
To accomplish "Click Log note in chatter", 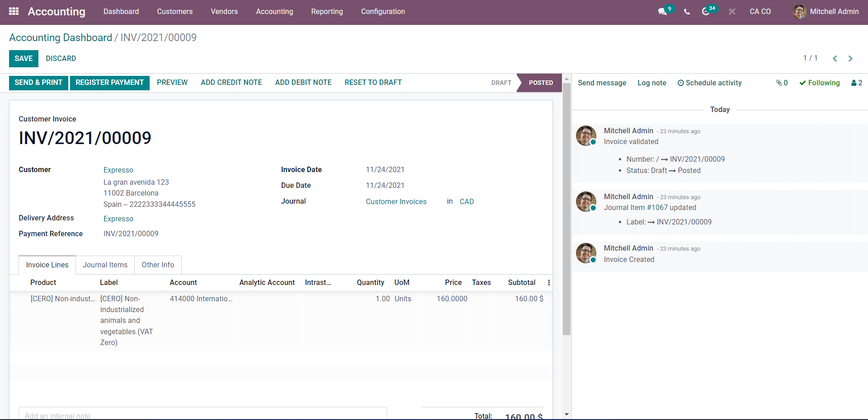I will (x=652, y=83).
